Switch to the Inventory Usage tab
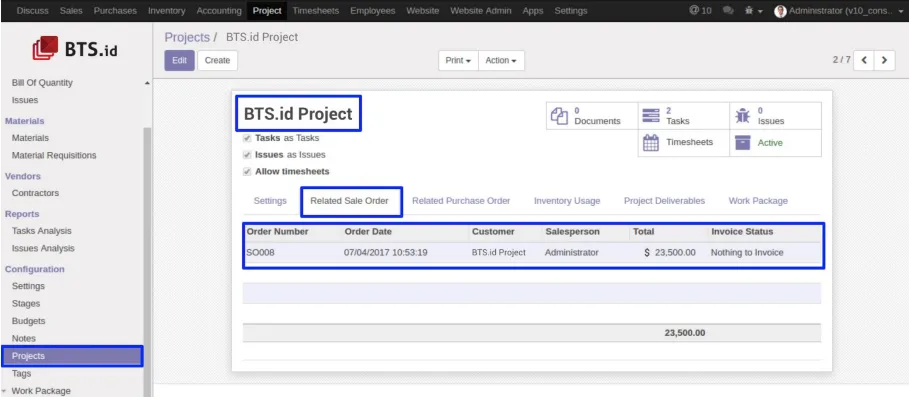Viewport: 909px width, 397px height. point(567,201)
